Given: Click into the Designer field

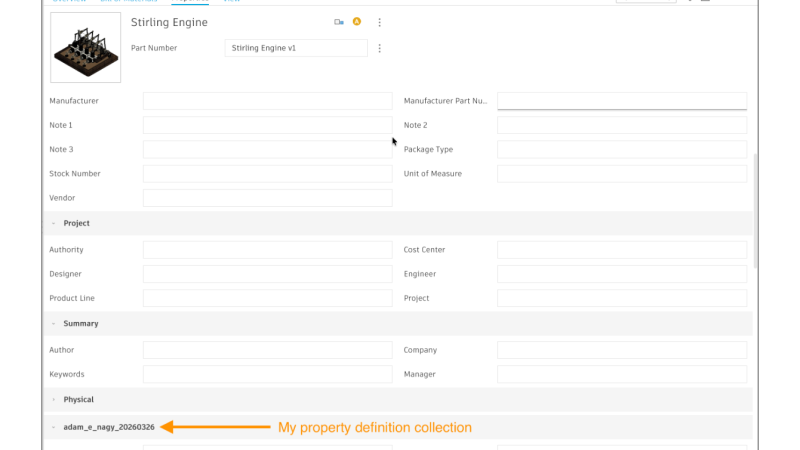Looking at the screenshot, I should pos(267,274).
